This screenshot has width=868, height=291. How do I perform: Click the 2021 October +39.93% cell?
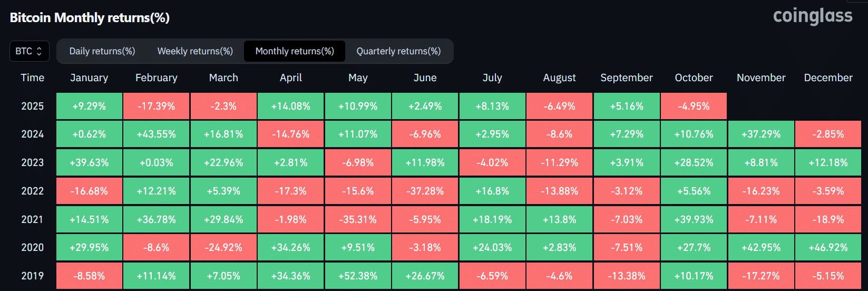click(694, 219)
